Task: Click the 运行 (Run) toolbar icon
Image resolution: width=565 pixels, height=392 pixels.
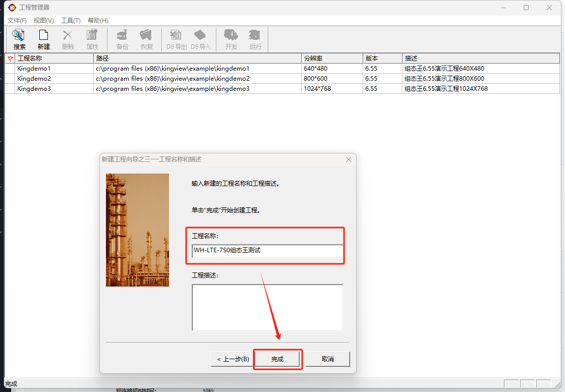Action: point(255,39)
